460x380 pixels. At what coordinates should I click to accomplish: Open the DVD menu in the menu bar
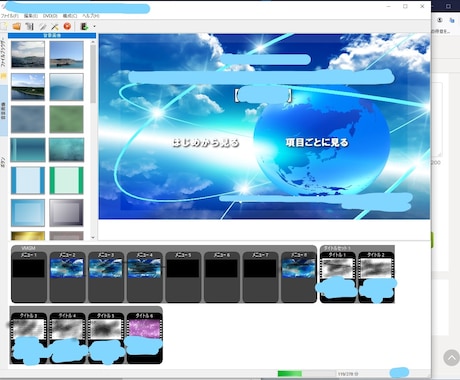(x=50, y=16)
